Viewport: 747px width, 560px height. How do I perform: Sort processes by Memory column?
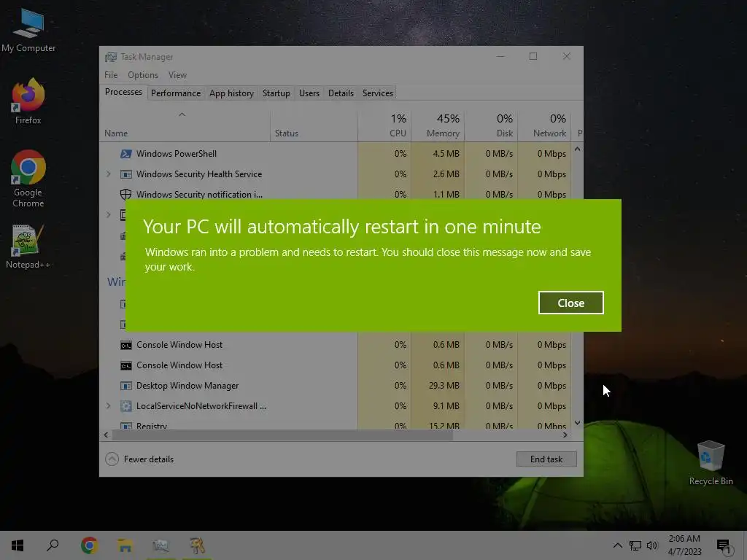[438, 126]
